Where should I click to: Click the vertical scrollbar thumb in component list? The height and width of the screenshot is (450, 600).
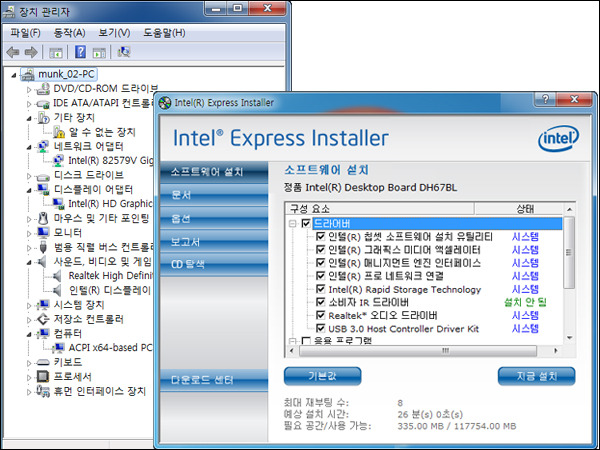point(569,253)
